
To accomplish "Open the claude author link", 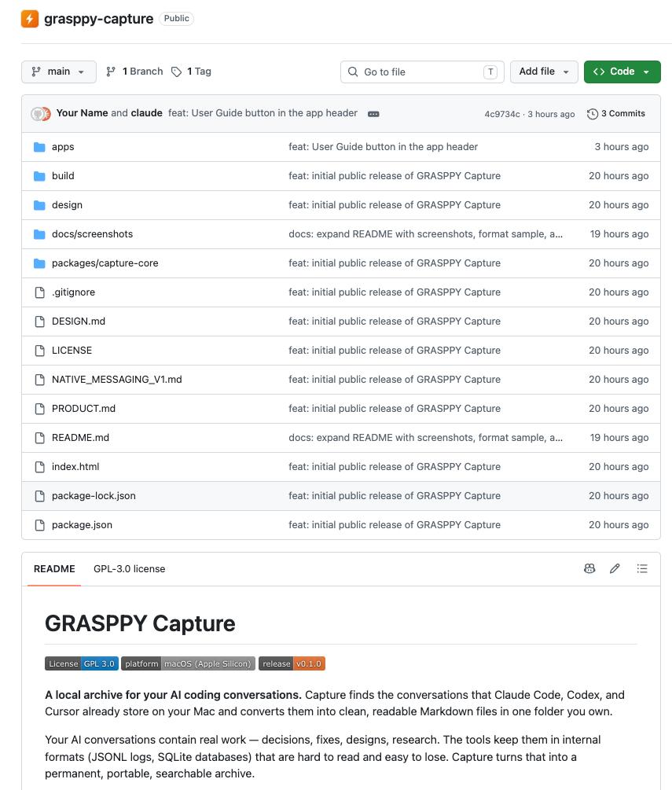I will (x=147, y=113).
